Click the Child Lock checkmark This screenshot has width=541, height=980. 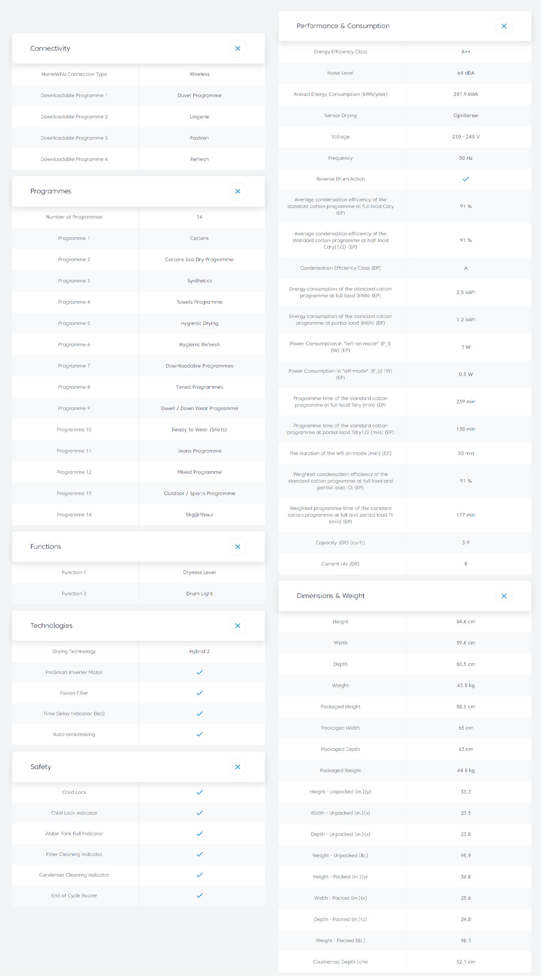[199, 793]
